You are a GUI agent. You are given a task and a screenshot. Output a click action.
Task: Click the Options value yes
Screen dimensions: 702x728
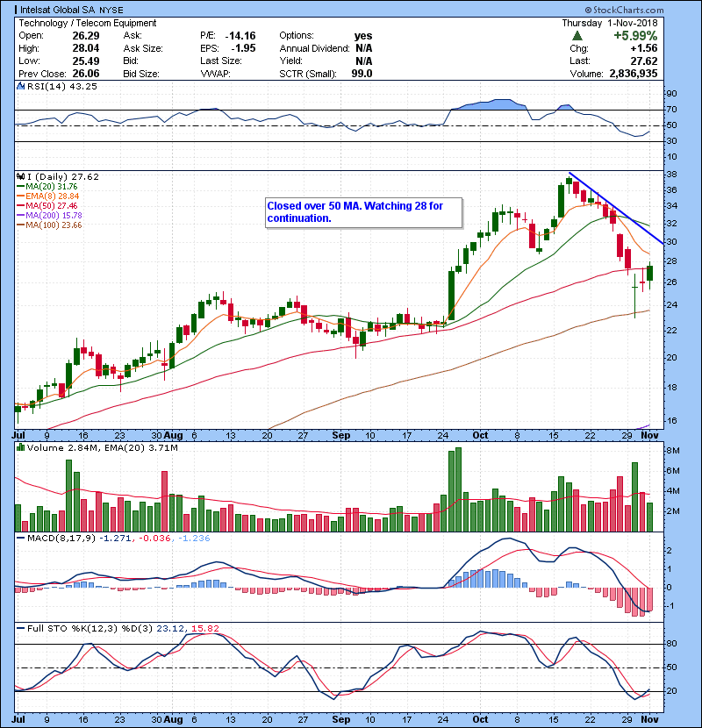pyautogui.click(x=363, y=36)
